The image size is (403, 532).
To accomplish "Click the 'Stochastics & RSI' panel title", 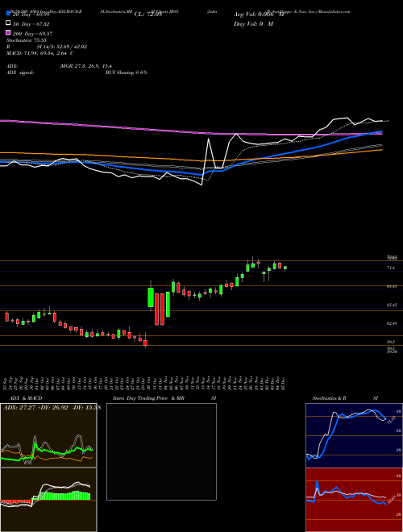I will (x=345, y=398).
